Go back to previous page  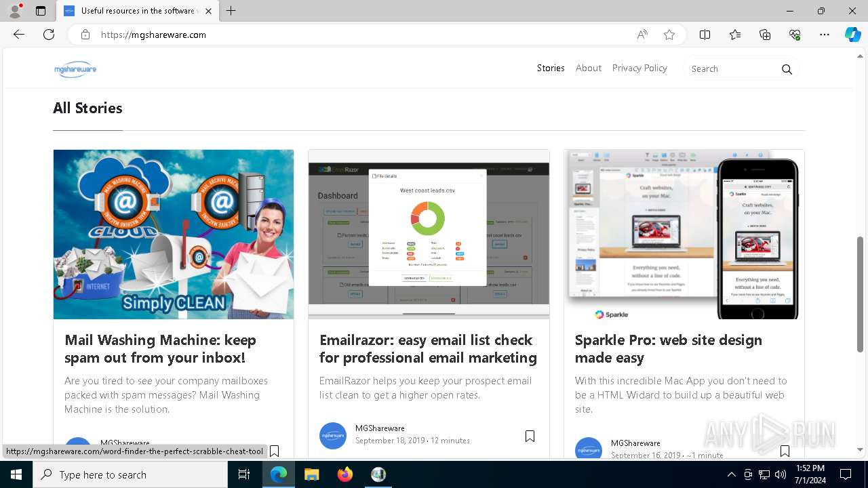[19, 35]
